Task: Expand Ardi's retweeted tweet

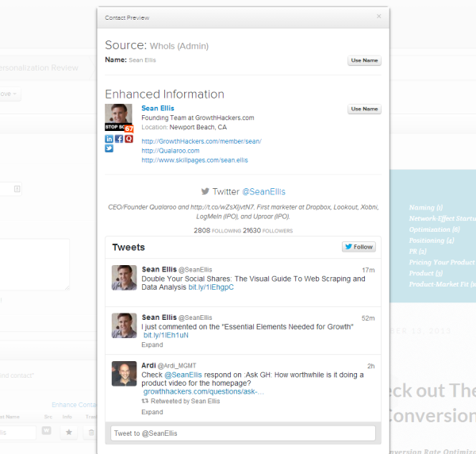Action: tap(152, 412)
